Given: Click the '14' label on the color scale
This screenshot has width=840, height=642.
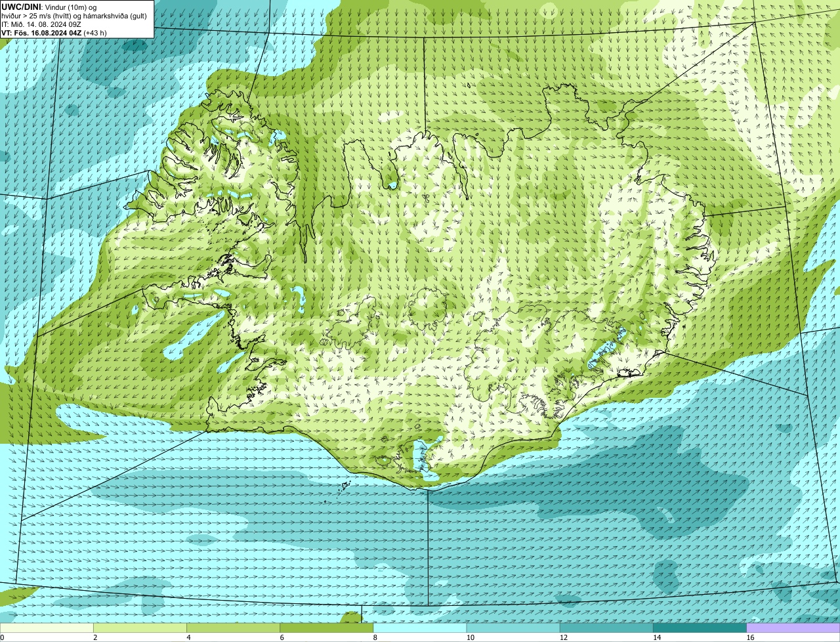Looking at the screenshot, I should (657, 637).
